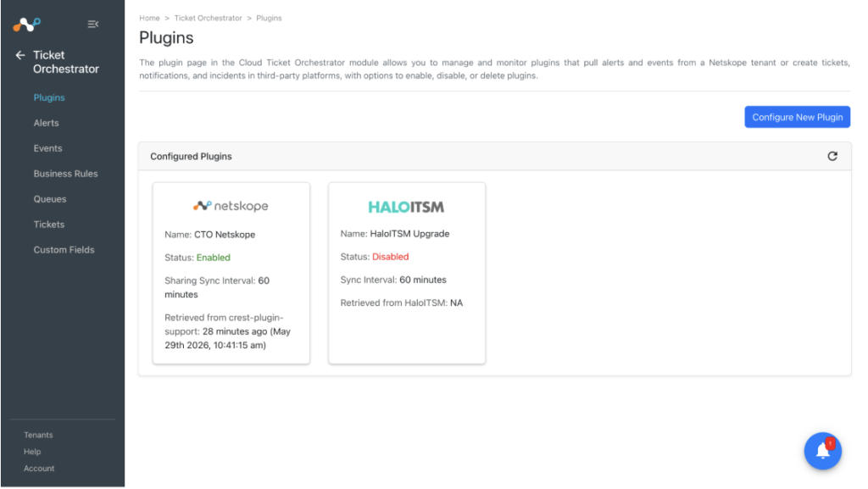The height and width of the screenshot is (489, 868).
Task: Refresh the Configured Plugins list
Action: [832, 157]
